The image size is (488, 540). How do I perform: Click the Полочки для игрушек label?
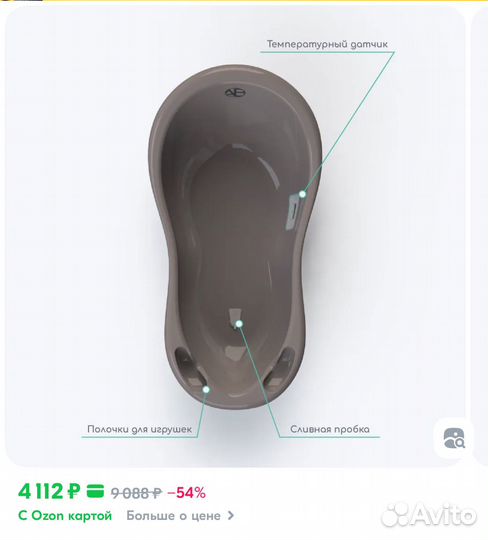pyautogui.click(x=139, y=429)
